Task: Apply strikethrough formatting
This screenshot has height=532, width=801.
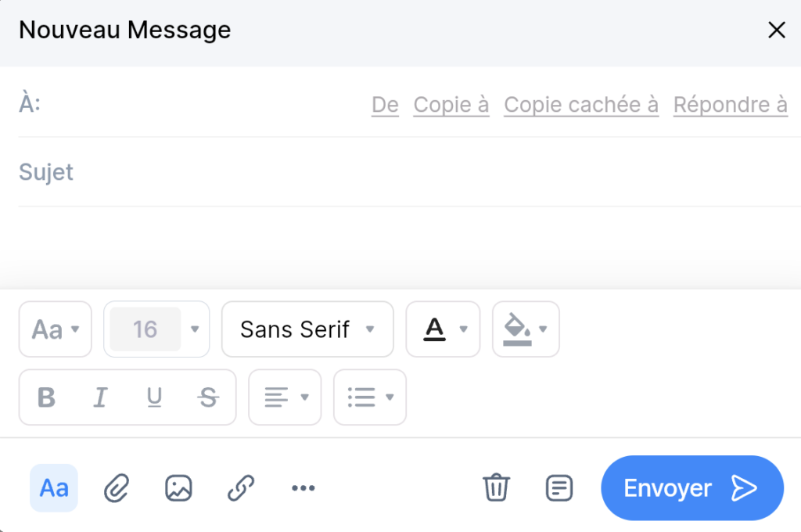Action: [208, 397]
